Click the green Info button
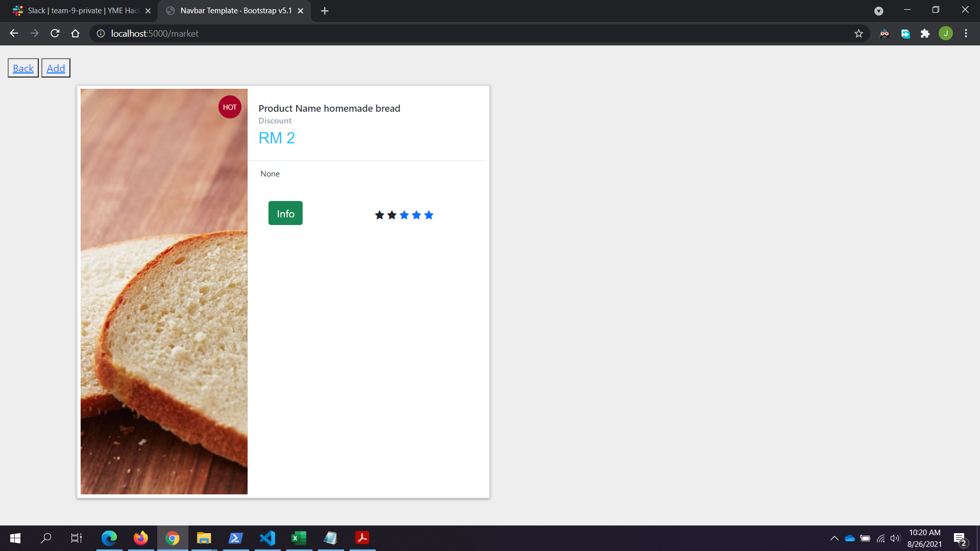 coord(285,213)
